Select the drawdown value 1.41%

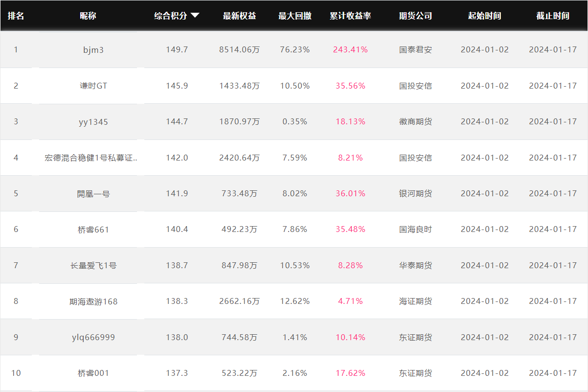point(295,337)
